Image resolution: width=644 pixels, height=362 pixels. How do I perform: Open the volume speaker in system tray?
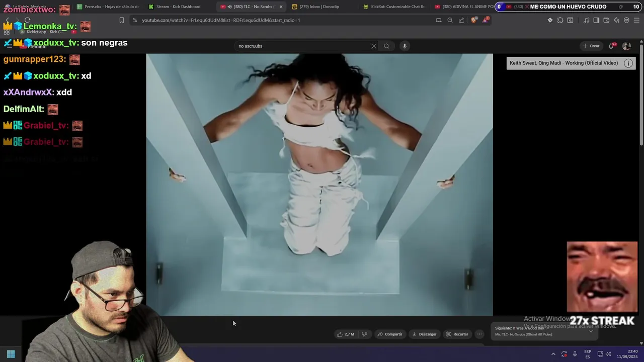[x=608, y=354]
